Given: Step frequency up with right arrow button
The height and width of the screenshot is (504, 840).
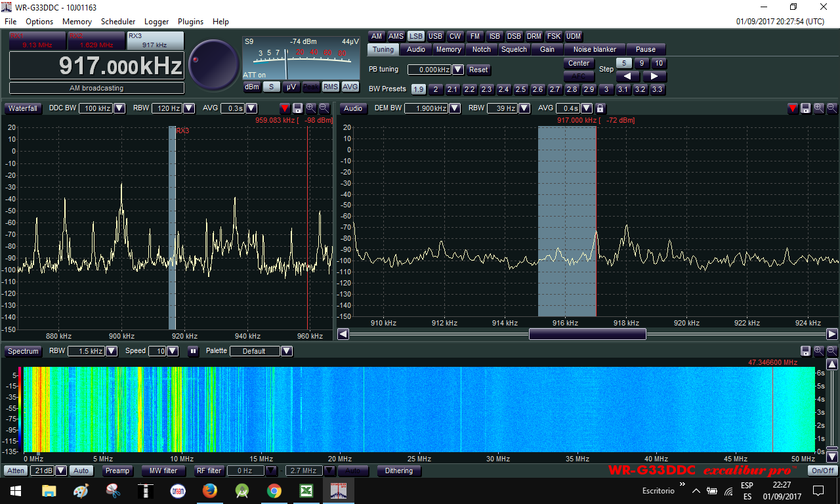Looking at the screenshot, I should (x=654, y=76).
